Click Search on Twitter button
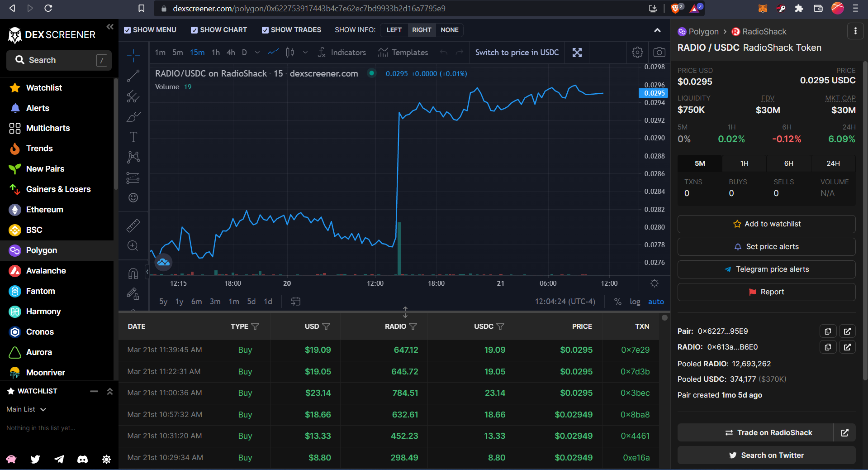 coord(766,455)
